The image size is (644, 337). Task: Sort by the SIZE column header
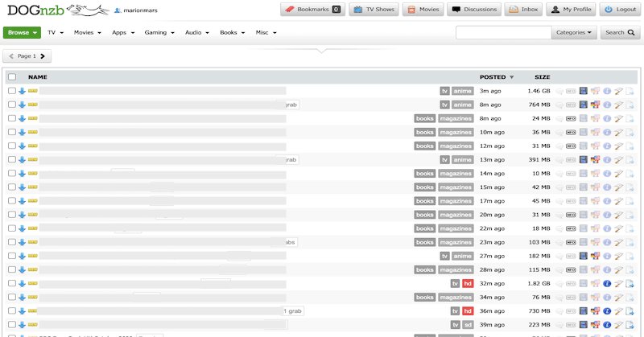542,77
